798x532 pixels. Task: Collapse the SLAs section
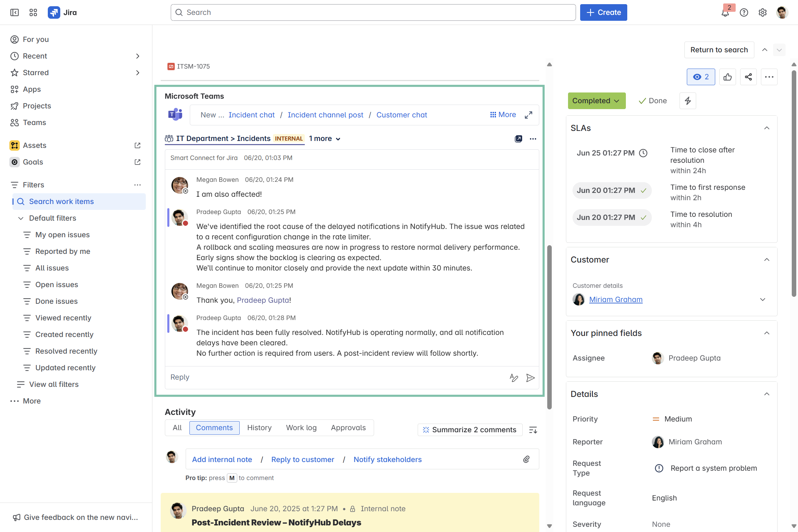pyautogui.click(x=766, y=128)
